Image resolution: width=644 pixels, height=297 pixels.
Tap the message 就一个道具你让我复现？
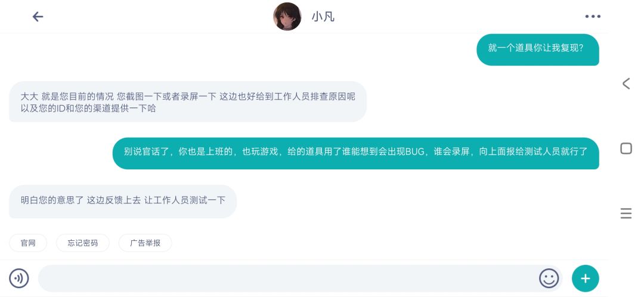coord(537,49)
